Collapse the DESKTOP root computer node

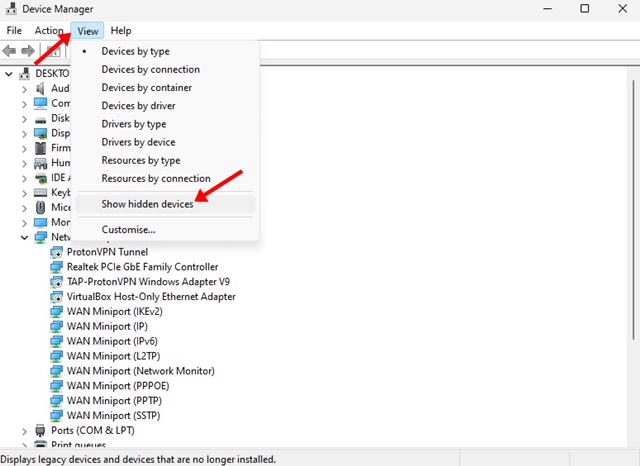coord(10,74)
